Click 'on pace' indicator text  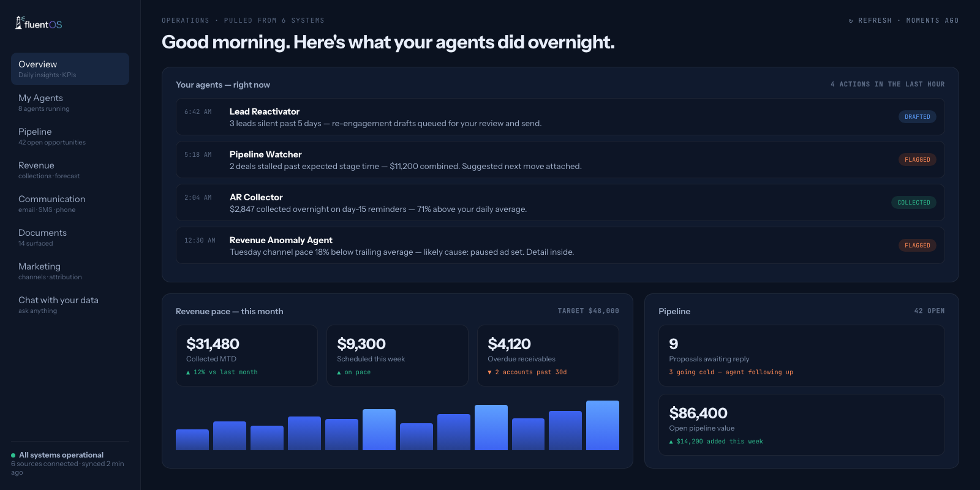pos(354,372)
